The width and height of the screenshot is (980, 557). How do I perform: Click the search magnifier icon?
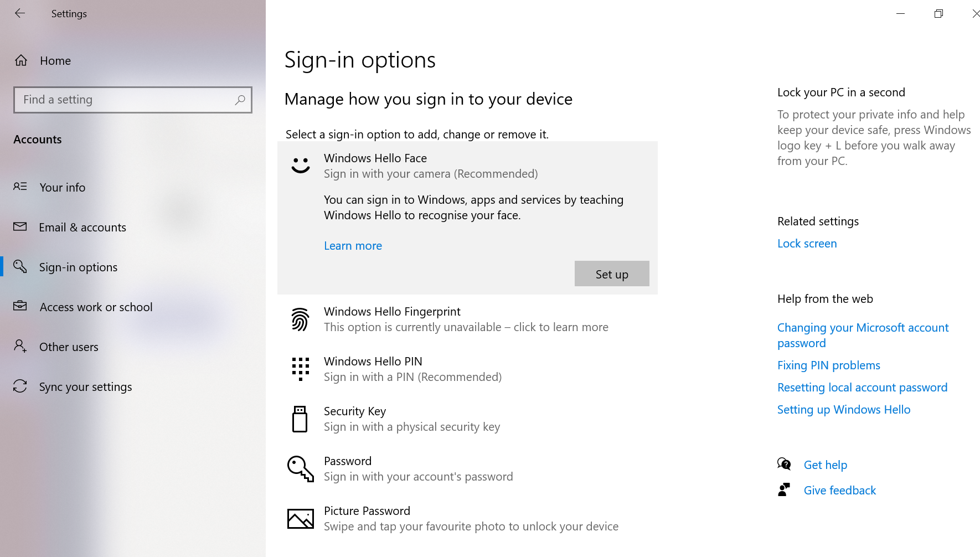240,100
